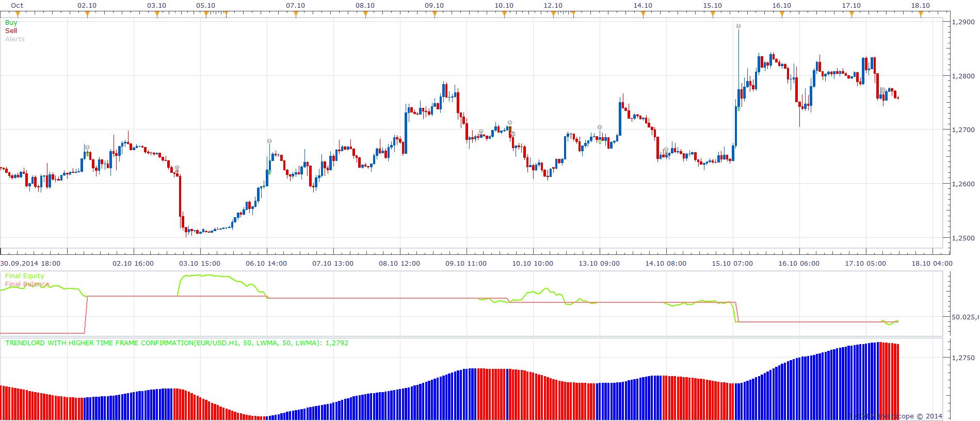The image size is (980, 421).
Task: Click the 08.10 12:00 time label
Action: point(399,264)
